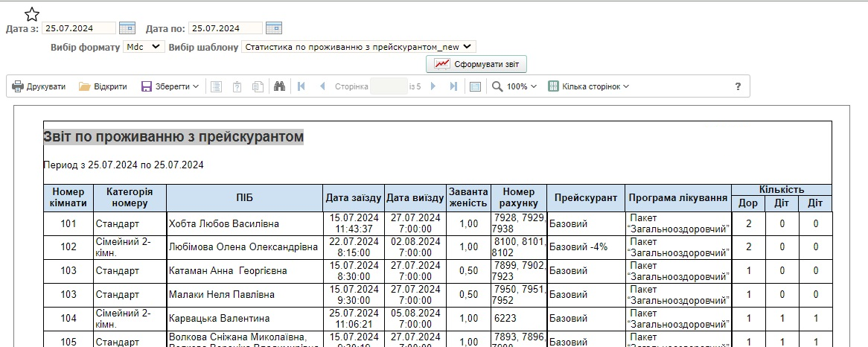Click the full-page view icon beside zoom
Screen dimensions: 868x347
tap(475, 86)
